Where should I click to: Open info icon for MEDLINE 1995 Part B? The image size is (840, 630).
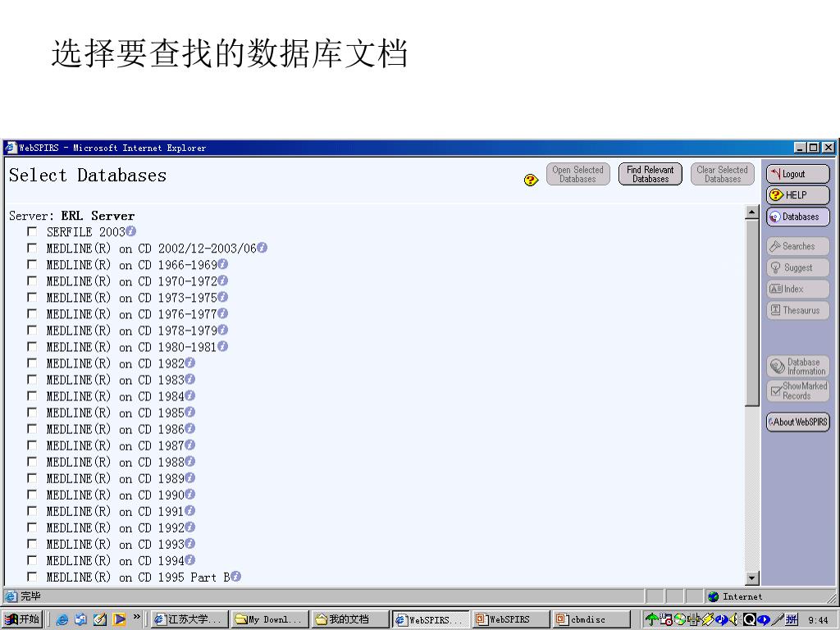coord(235,577)
